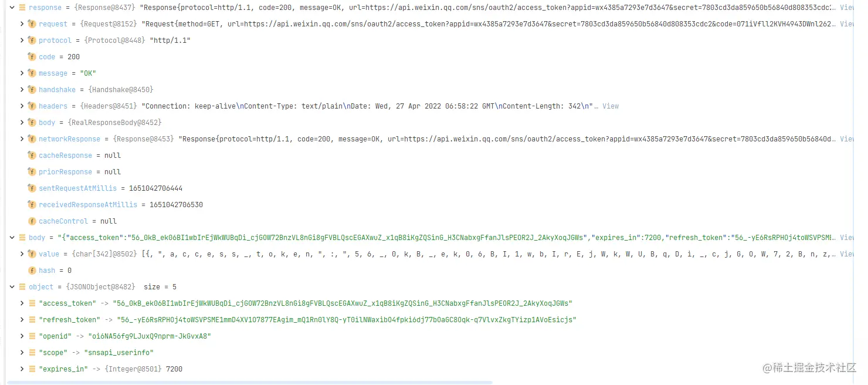Viewport: 868px width, 385px height.
Task: Click the View link on response row
Action: pos(847,8)
